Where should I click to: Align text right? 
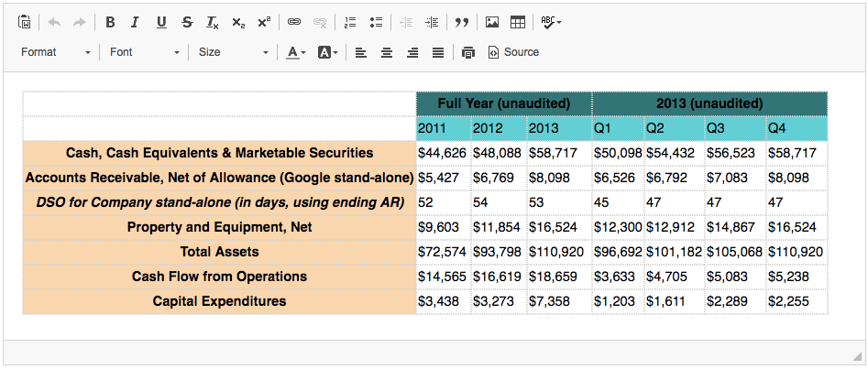(x=412, y=52)
